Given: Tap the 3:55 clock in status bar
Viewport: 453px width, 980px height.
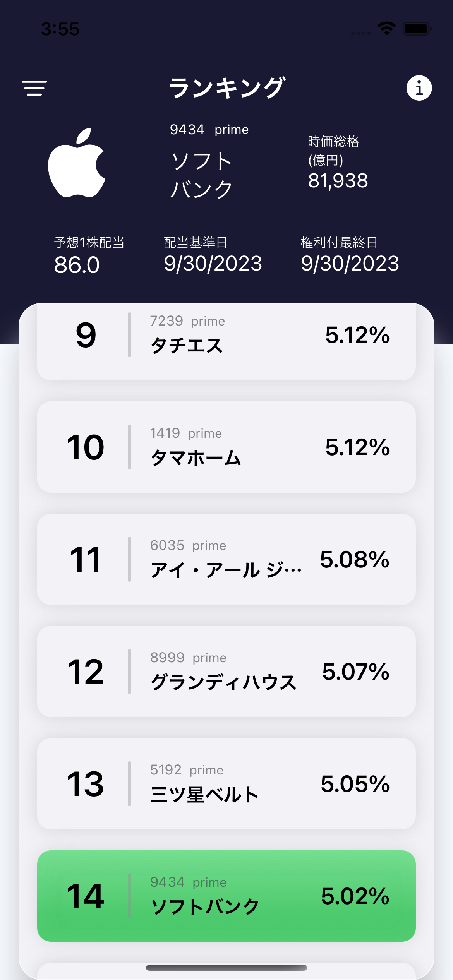Looking at the screenshot, I should click(60, 29).
